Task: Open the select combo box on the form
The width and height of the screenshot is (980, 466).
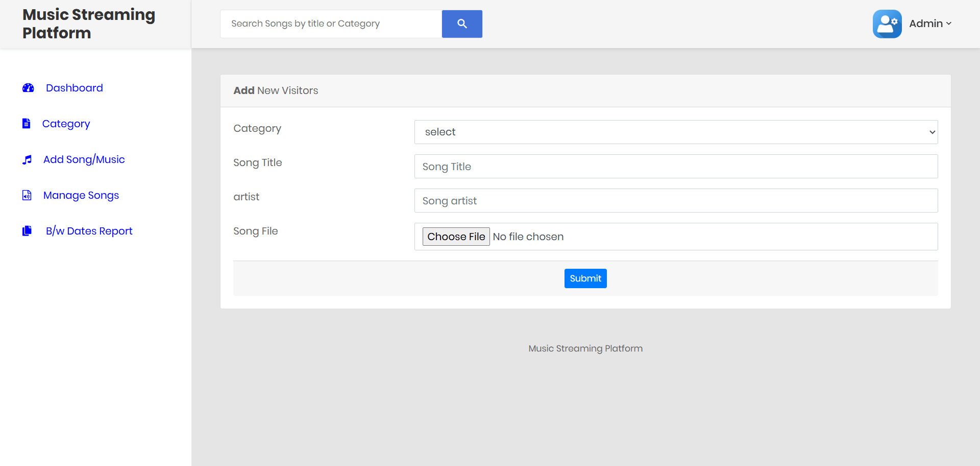Action: pyautogui.click(x=675, y=132)
